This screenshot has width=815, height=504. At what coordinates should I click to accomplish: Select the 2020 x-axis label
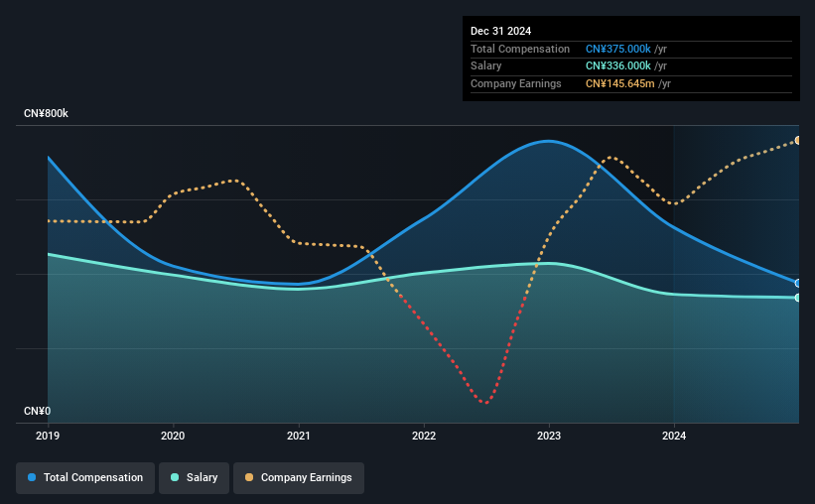pyautogui.click(x=173, y=436)
